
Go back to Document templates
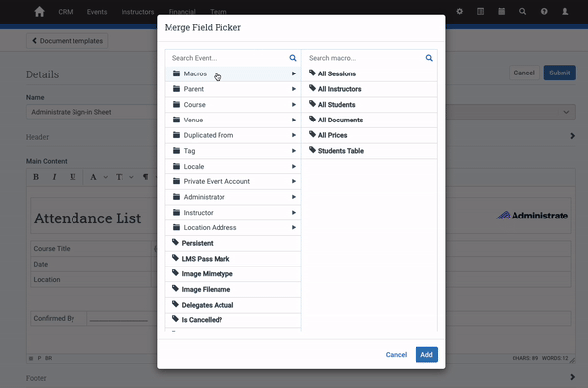pos(68,41)
